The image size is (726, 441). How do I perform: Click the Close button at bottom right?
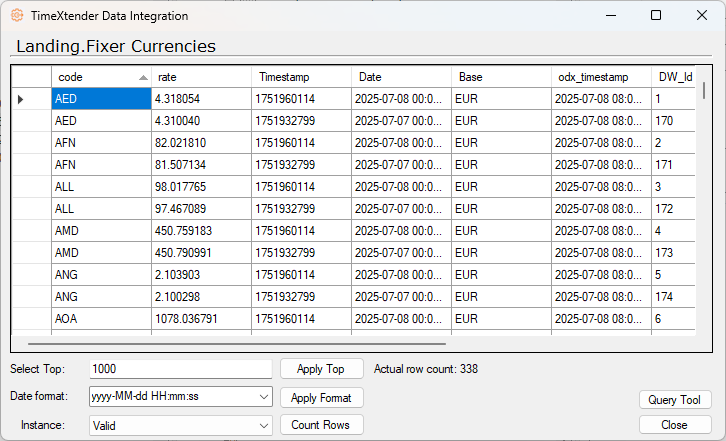click(675, 425)
